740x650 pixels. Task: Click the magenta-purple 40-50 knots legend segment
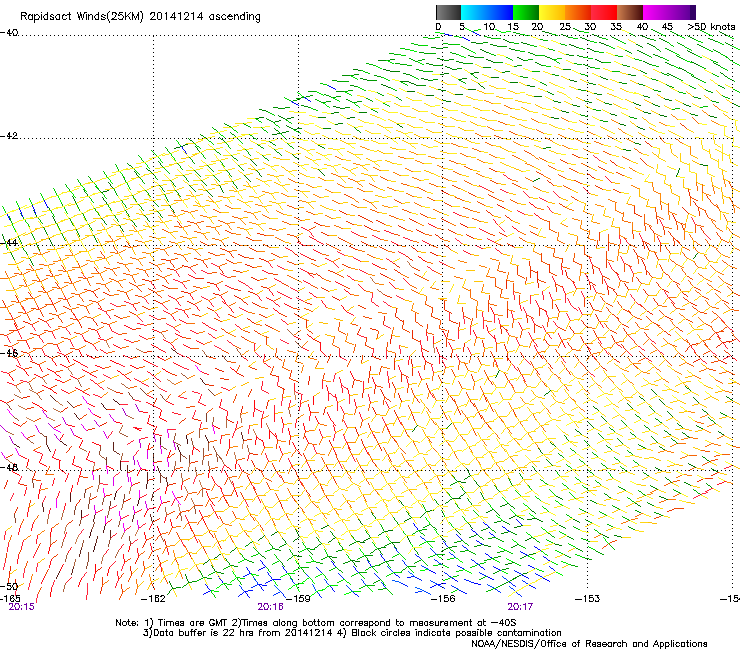tap(669, 12)
